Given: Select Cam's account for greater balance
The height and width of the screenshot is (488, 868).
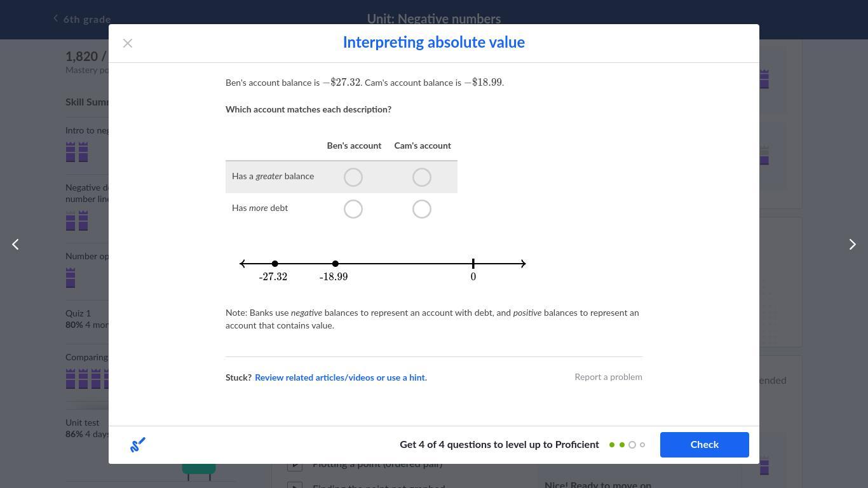Looking at the screenshot, I should click(x=422, y=177).
